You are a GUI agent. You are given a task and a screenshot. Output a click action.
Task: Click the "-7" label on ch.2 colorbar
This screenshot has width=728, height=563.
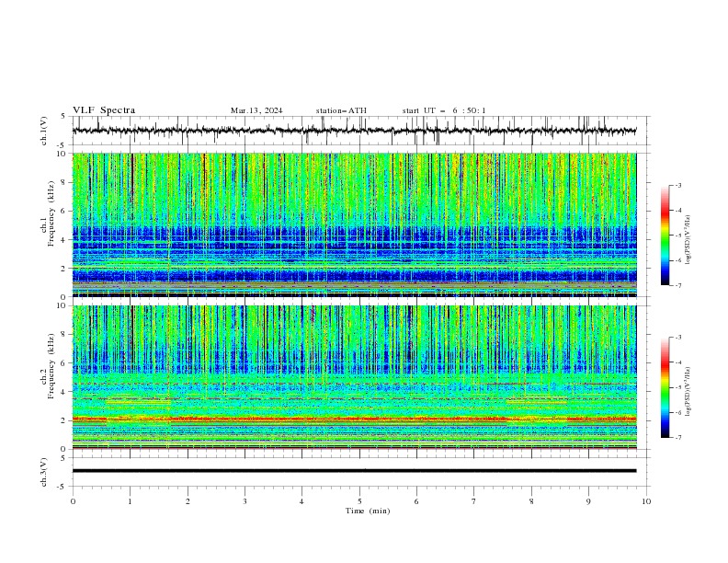(x=677, y=438)
